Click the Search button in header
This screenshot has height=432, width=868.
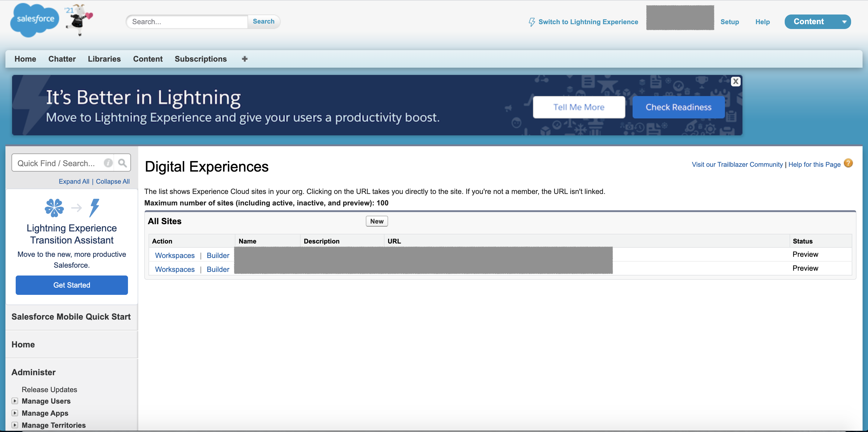pyautogui.click(x=263, y=21)
